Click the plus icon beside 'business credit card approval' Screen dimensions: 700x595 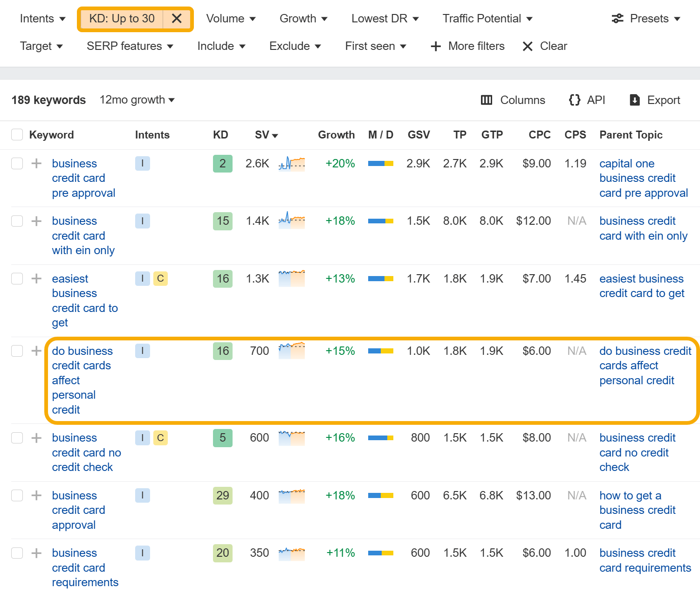pos(36,495)
